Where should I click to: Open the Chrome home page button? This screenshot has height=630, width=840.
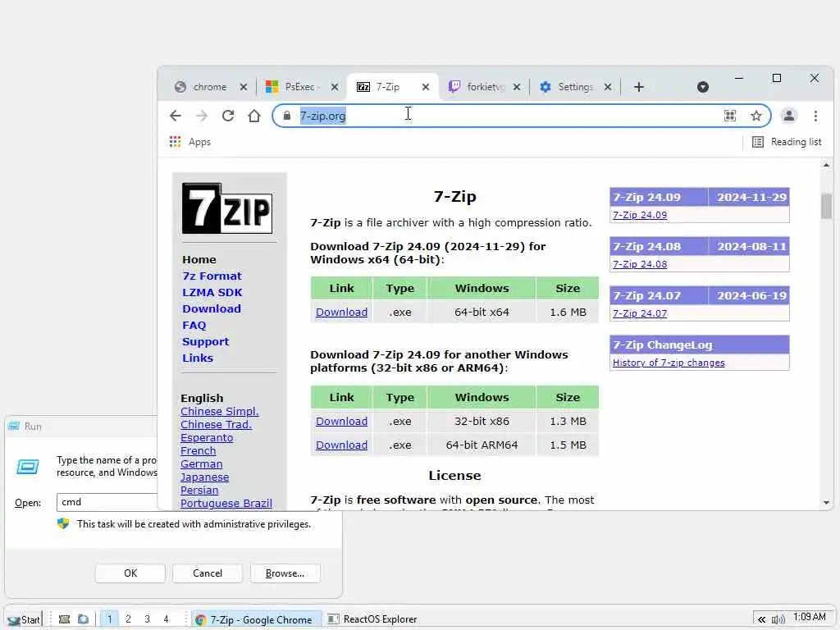tap(254, 116)
